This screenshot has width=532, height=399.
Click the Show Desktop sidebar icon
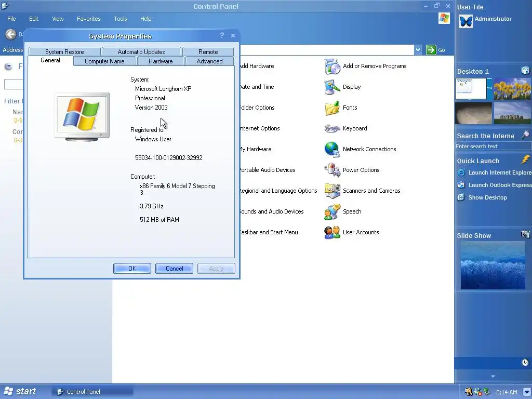(x=461, y=197)
